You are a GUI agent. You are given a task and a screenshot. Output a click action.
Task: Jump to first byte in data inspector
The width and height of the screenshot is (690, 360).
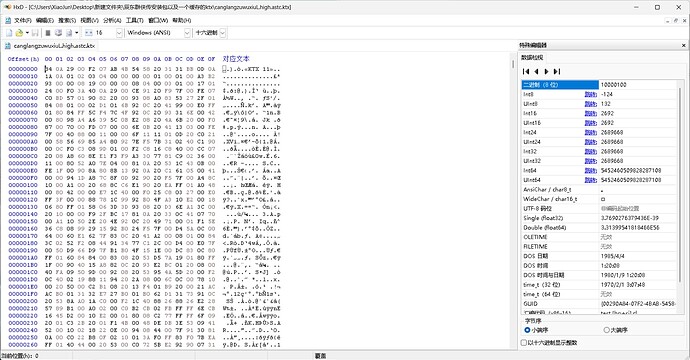(x=526, y=71)
